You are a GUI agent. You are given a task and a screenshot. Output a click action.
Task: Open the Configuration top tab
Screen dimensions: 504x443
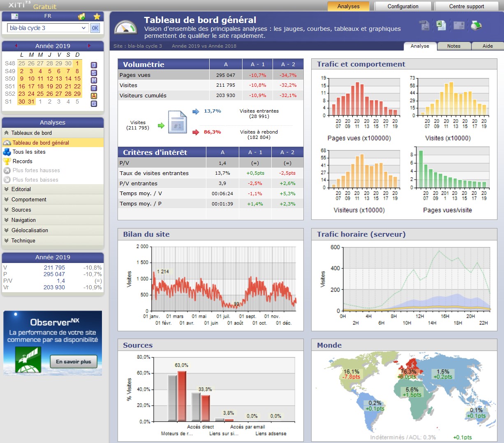tap(403, 6)
